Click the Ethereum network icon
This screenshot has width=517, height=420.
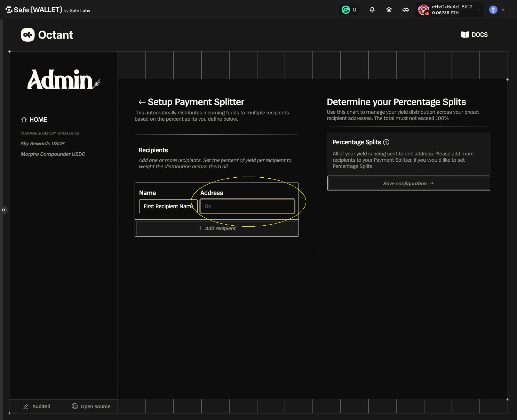pos(493,10)
